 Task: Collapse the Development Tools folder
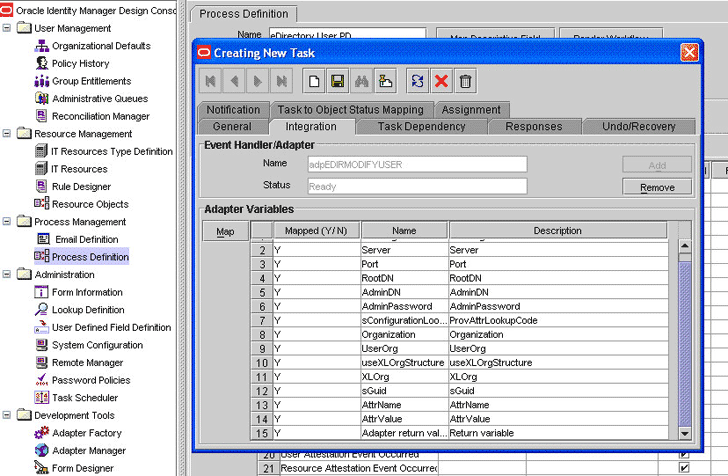tap(6, 415)
